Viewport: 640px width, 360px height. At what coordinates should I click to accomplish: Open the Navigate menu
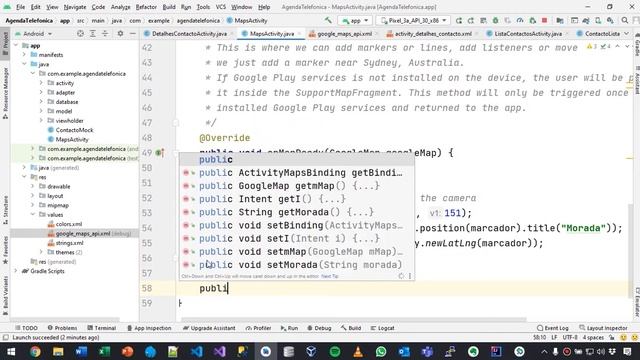(75, 7)
